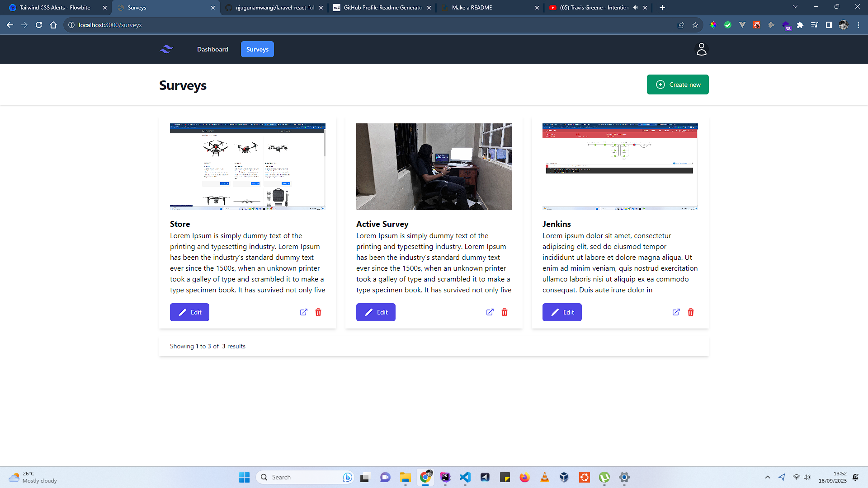Open Chrome's three-dot menu
The height and width of the screenshot is (488, 868).
858,25
